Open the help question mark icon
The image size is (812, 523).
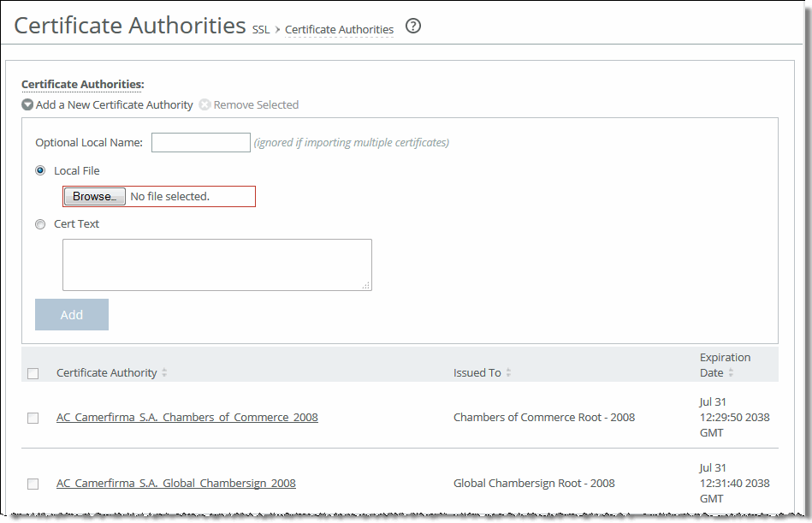click(x=412, y=27)
